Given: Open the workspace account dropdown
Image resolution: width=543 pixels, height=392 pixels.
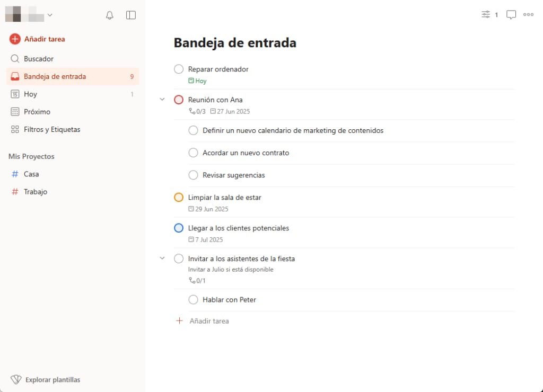Looking at the screenshot, I should [50, 15].
